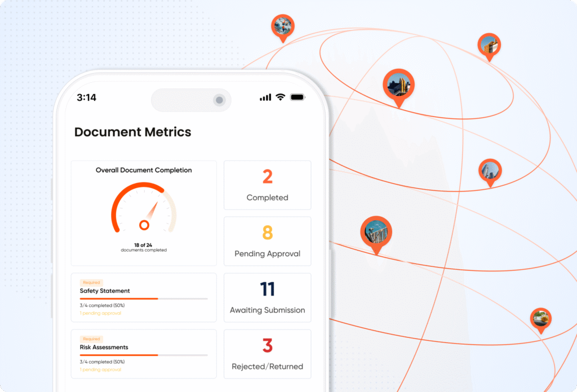Expand the Risk Assessments card
Viewport: 577px width, 392px height.
143,354
